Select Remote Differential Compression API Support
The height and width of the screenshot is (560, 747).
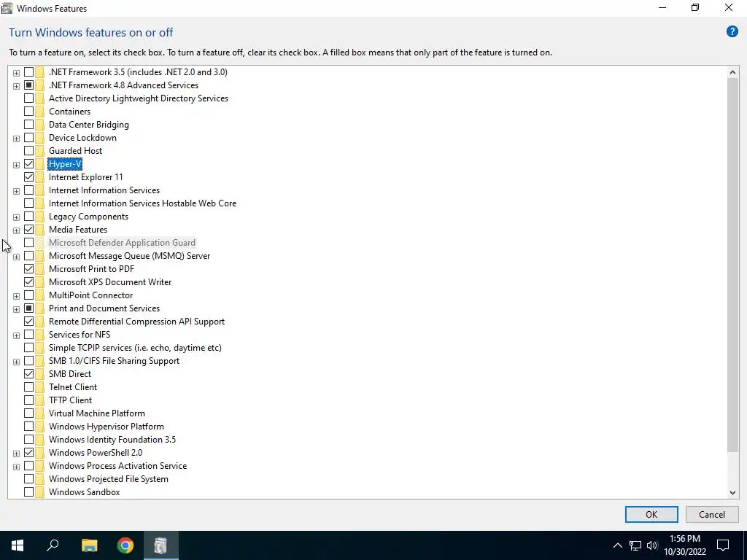[136, 322]
